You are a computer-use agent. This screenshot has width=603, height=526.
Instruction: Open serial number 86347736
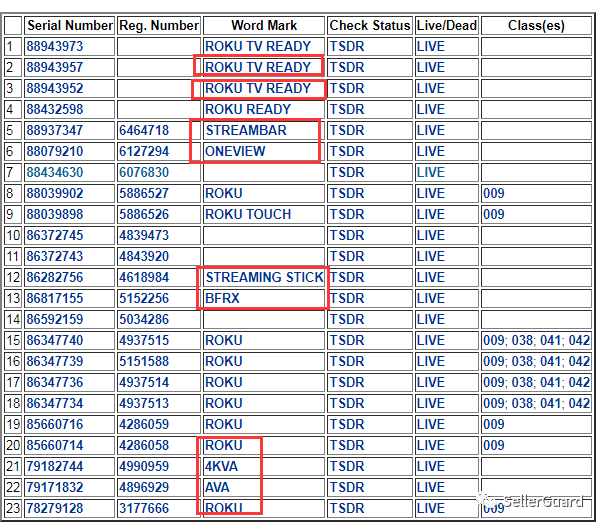[55, 382]
